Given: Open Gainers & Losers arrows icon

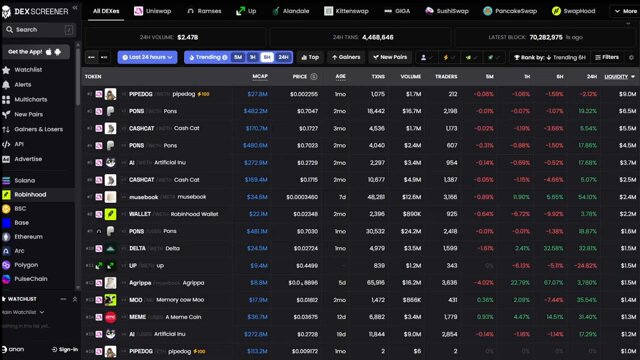Looking at the screenshot, I should click(x=6, y=129).
